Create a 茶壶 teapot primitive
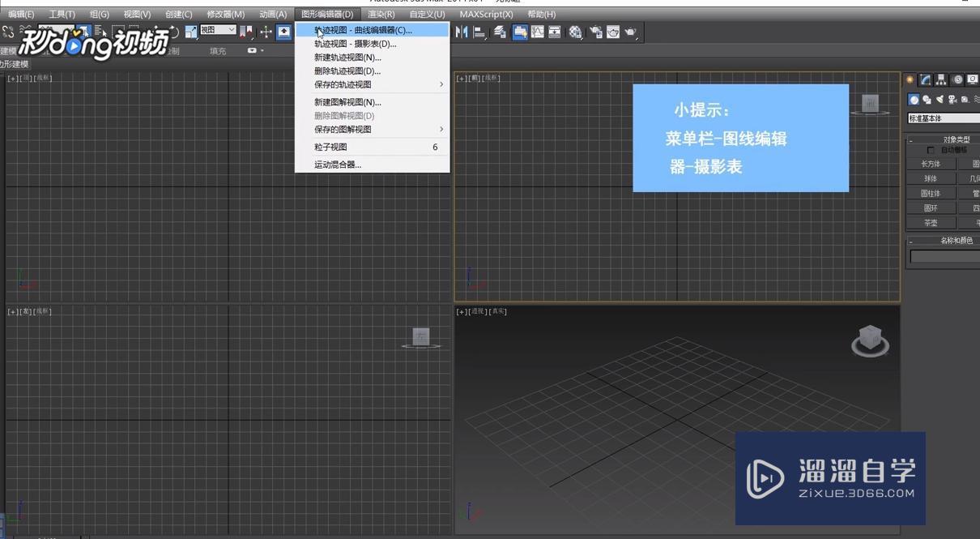980x539 pixels. [931, 222]
